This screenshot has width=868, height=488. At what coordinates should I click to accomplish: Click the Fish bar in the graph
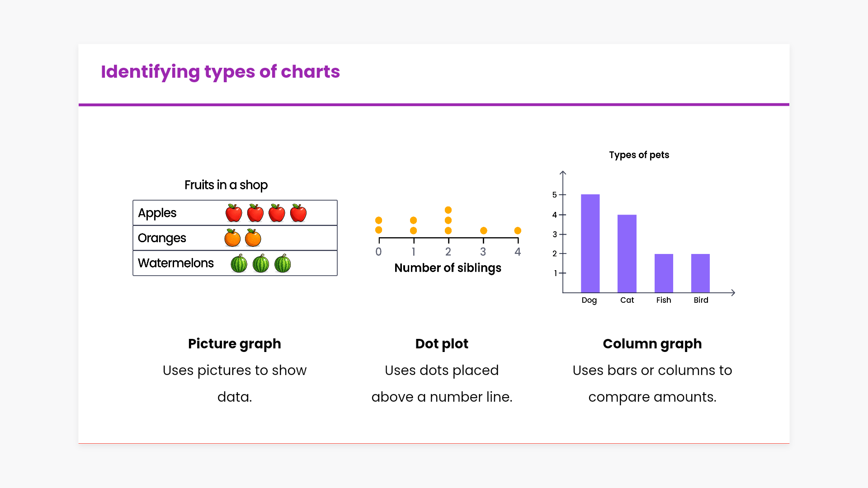(x=664, y=273)
